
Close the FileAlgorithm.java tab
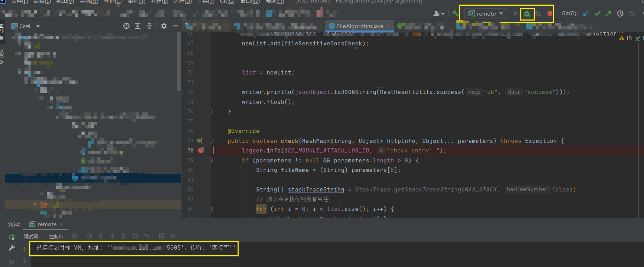[388, 26]
